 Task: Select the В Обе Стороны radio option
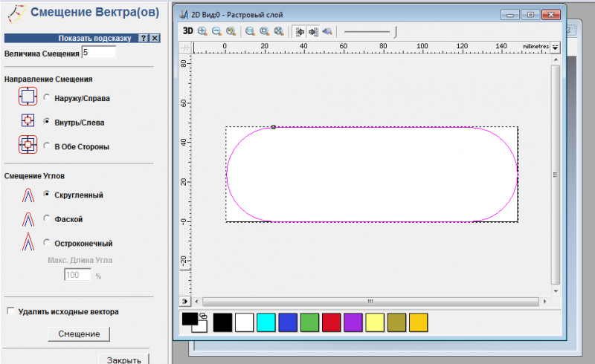click(47, 146)
